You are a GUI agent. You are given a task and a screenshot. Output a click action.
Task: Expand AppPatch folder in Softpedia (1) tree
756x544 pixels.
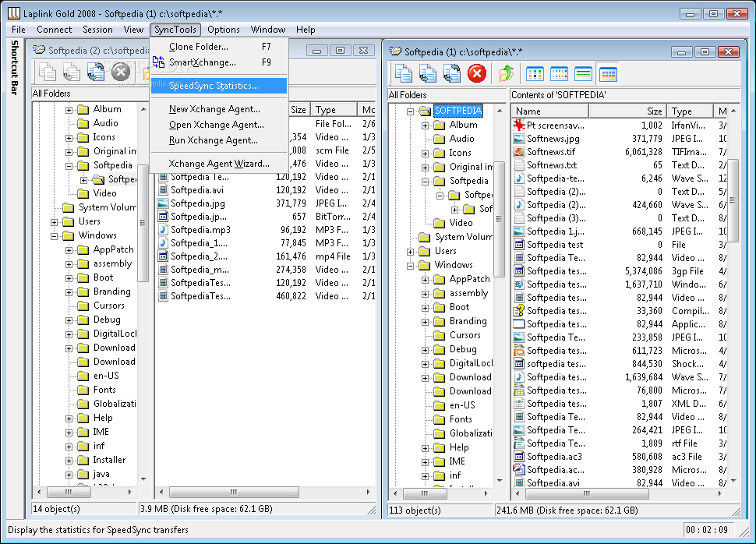pos(425,280)
